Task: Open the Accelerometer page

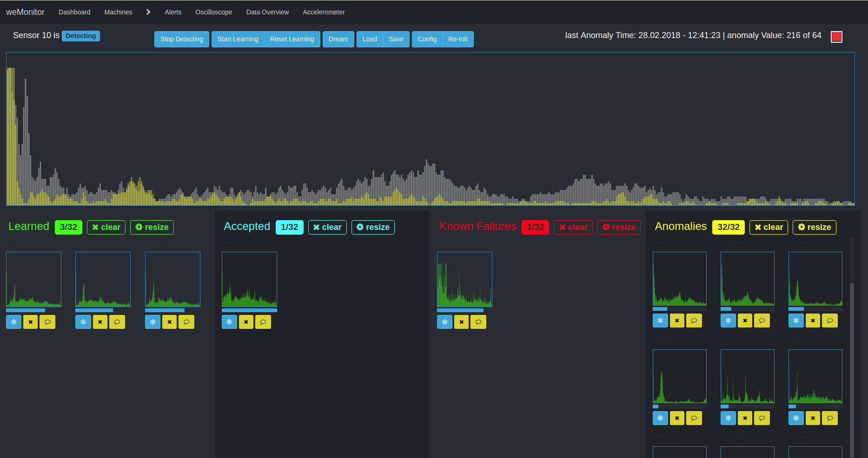Action: pos(324,12)
